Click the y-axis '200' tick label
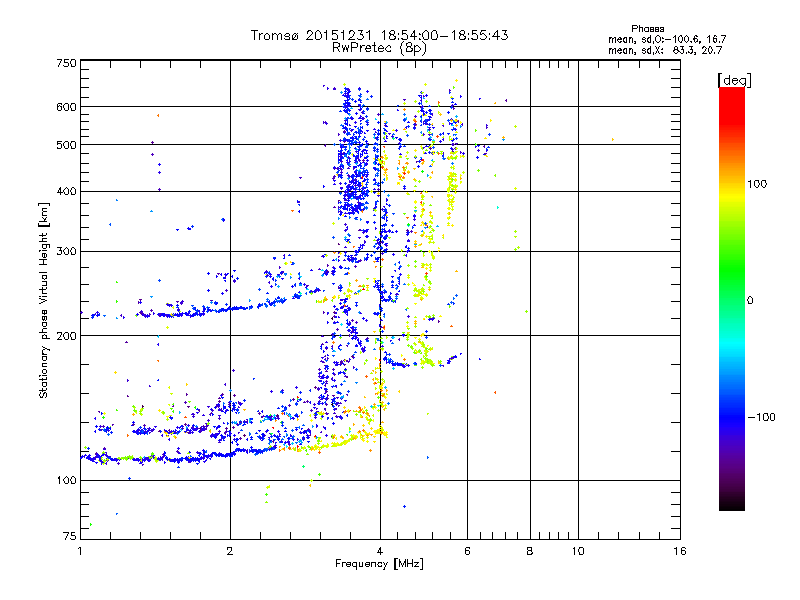 [66, 336]
